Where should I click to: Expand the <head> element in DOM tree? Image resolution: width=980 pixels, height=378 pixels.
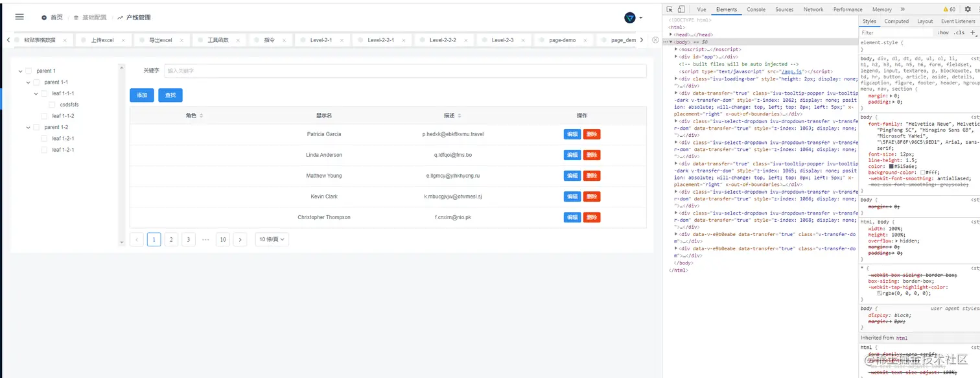pos(671,34)
